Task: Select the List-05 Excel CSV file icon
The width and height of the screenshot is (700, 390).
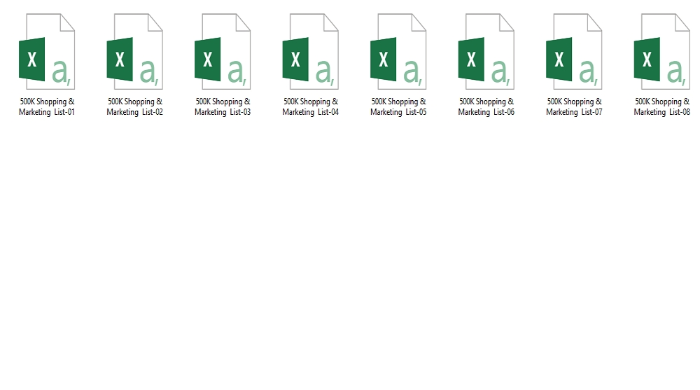Action: pyautogui.click(x=398, y=51)
